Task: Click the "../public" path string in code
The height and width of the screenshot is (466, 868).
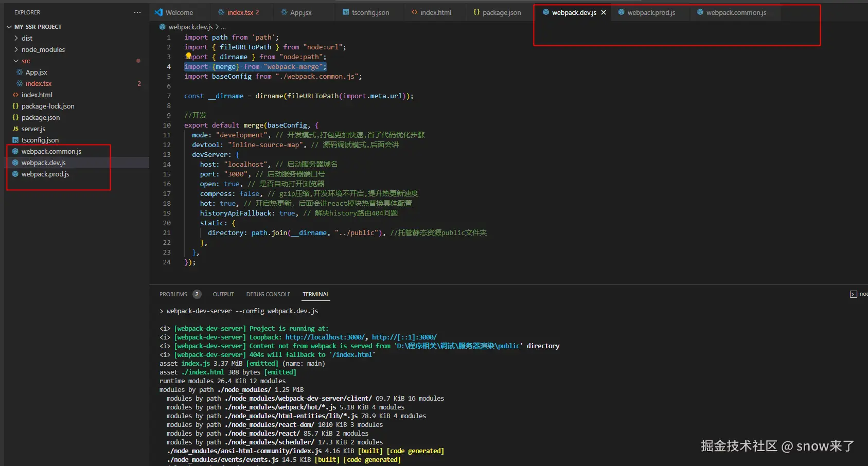Action: [x=356, y=232]
